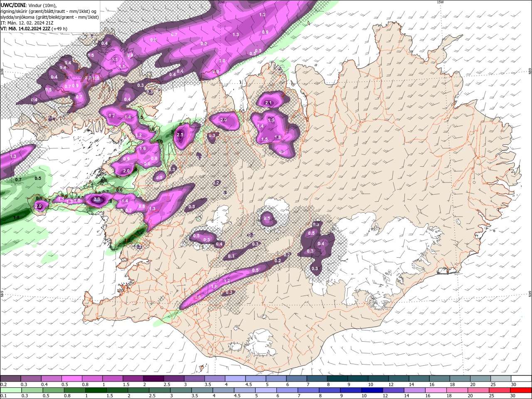Viewport: 532px width, 399px height.
Task: Click the '1.8' value in the green rain area
Action: [x=17, y=217]
